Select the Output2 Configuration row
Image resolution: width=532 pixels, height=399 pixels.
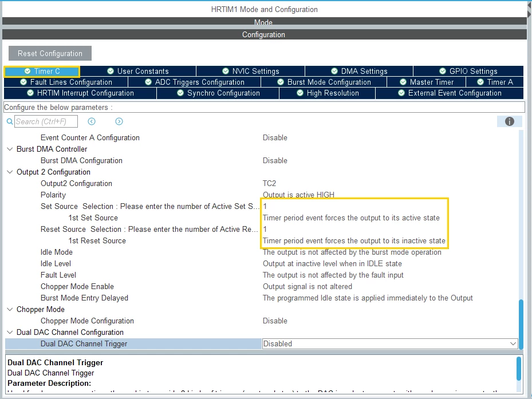(261, 184)
